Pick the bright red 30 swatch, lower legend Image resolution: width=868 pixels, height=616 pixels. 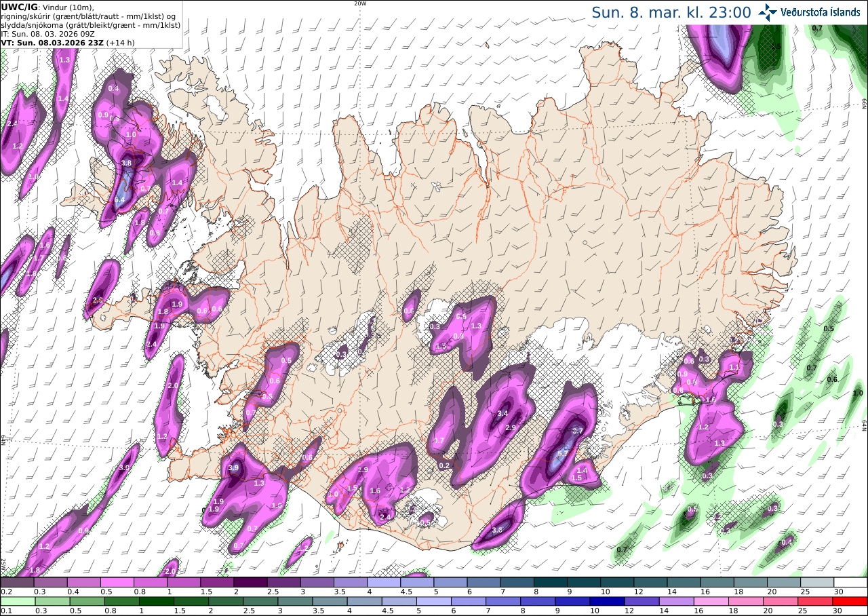tap(850, 601)
